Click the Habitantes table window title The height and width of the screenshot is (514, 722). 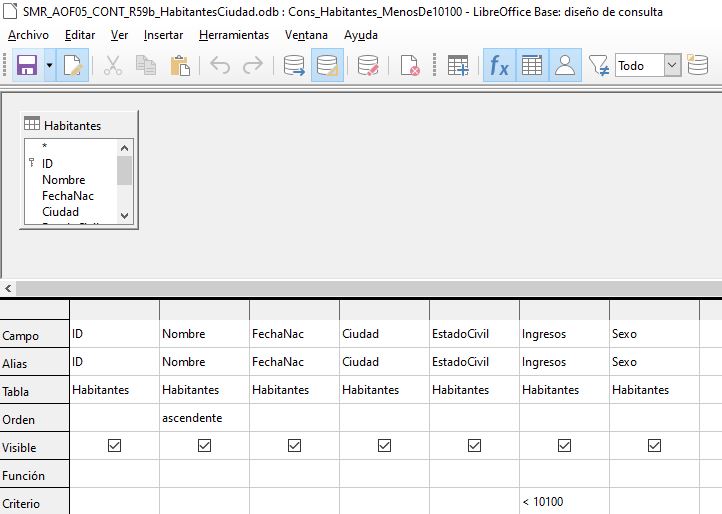coord(72,125)
